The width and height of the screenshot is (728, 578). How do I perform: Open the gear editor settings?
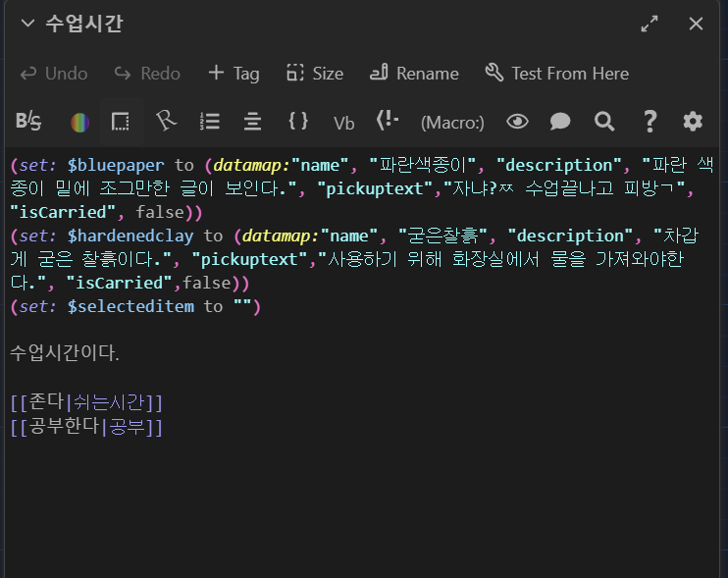click(693, 122)
